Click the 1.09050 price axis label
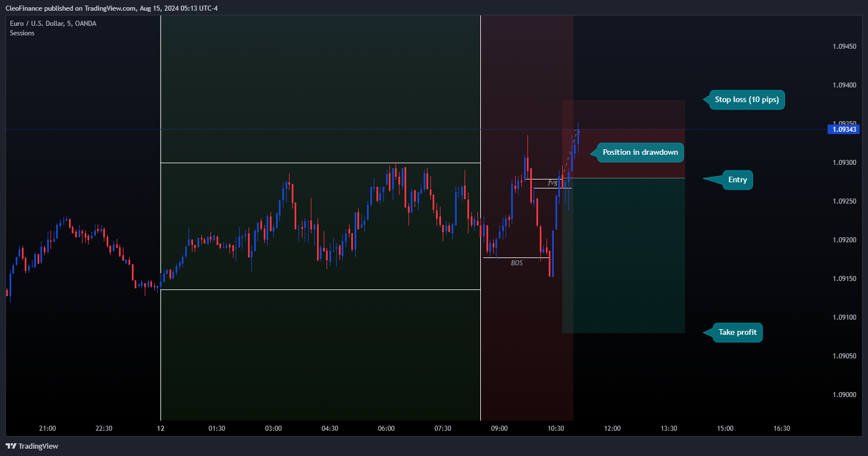The width and height of the screenshot is (868, 456). point(844,356)
